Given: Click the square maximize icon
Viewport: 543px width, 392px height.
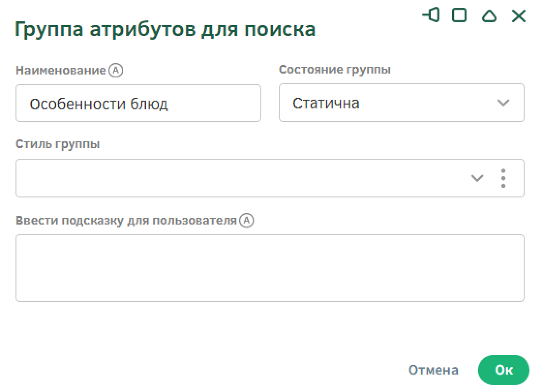Looking at the screenshot, I should tap(459, 15).
